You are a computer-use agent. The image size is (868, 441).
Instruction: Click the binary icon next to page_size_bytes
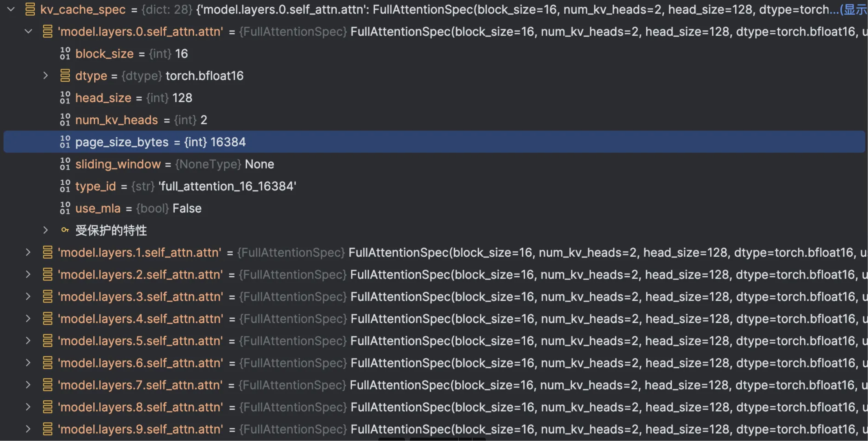[65, 142]
